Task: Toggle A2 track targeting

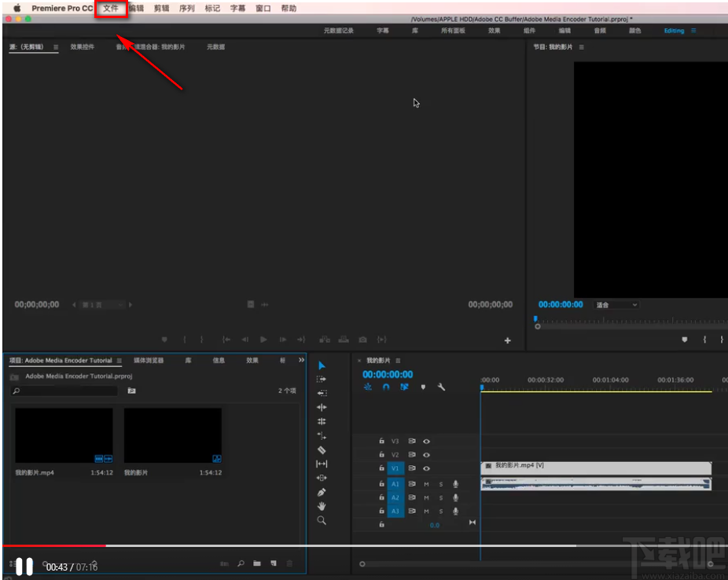Action: coord(395,497)
